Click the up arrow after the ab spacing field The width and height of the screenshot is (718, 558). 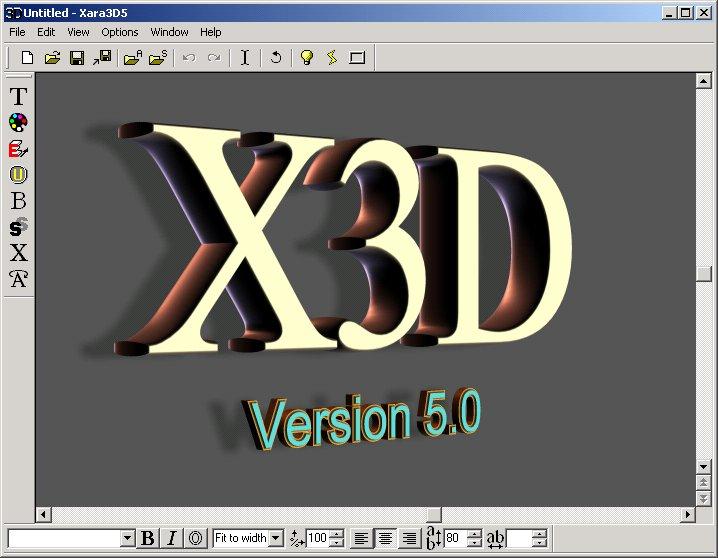(x=540, y=534)
